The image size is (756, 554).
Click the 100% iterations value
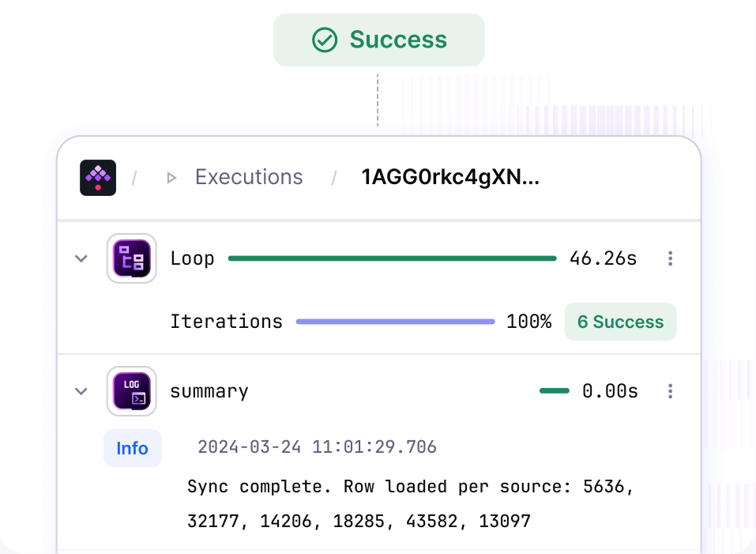(x=529, y=322)
